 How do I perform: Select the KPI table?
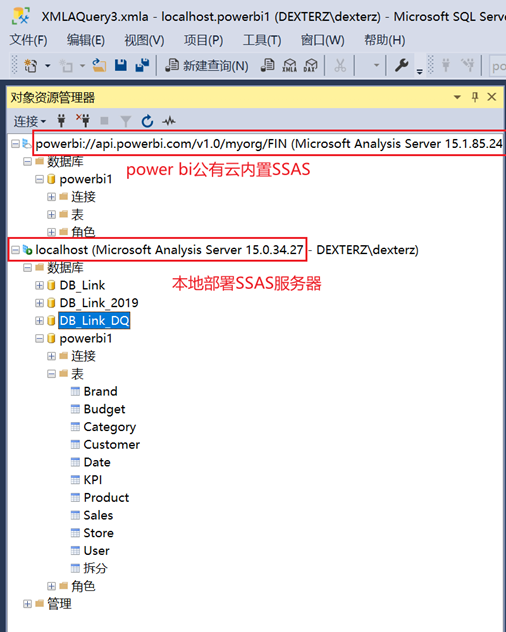coord(93,480)
